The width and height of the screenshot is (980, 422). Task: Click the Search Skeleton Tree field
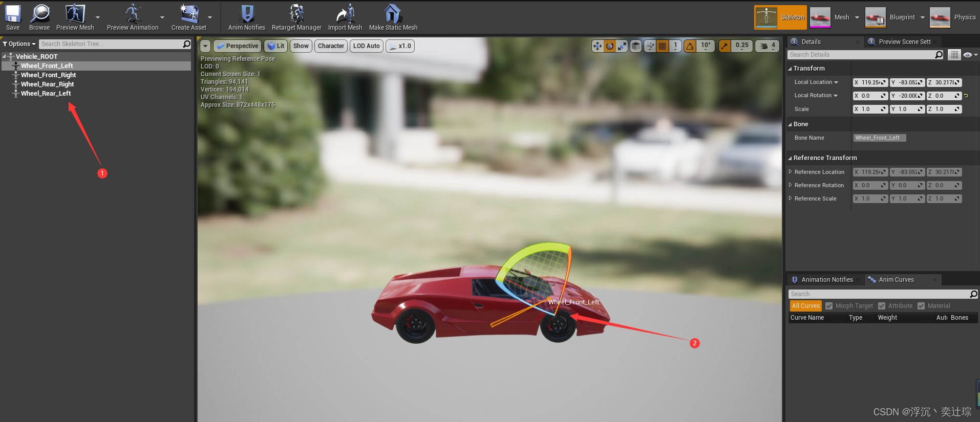tap(111, 44)
